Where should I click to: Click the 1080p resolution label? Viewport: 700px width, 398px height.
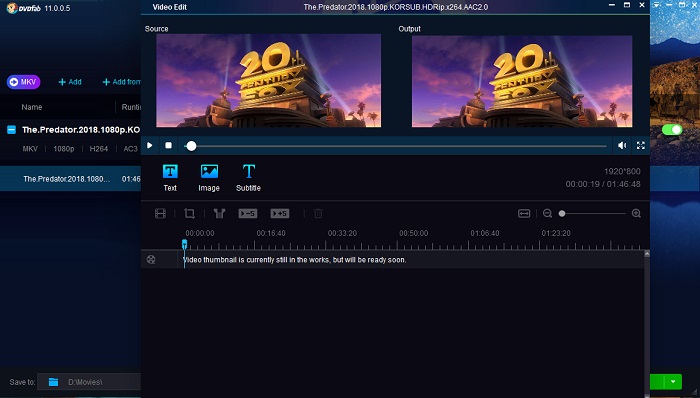64,149
